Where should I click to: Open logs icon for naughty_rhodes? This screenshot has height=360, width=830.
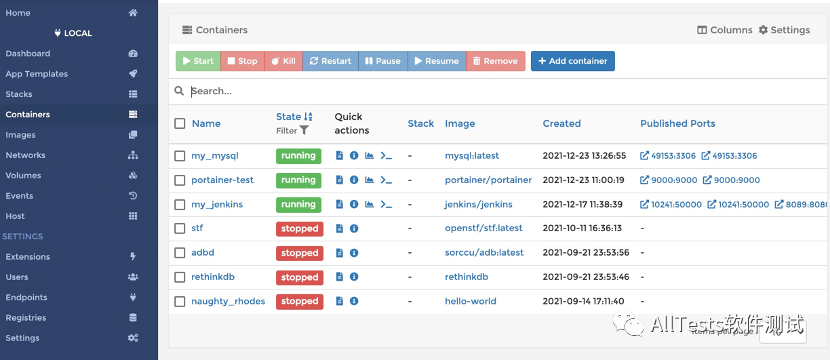(340, 301)
